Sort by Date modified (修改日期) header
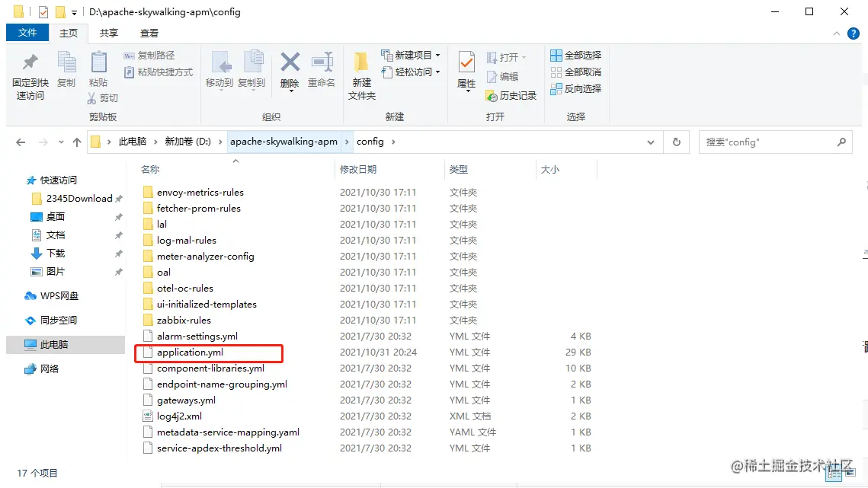Screen dimensions: 868x488 (358, 169)
